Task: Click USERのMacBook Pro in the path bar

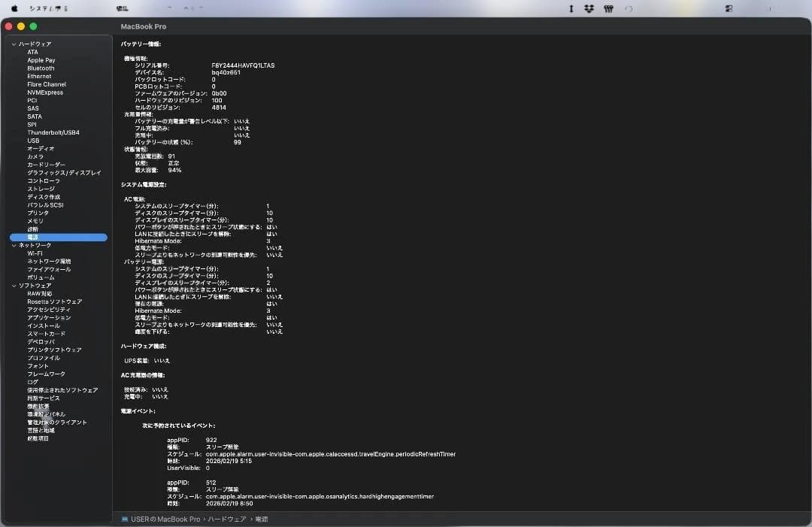Action: tap(165, 519)
